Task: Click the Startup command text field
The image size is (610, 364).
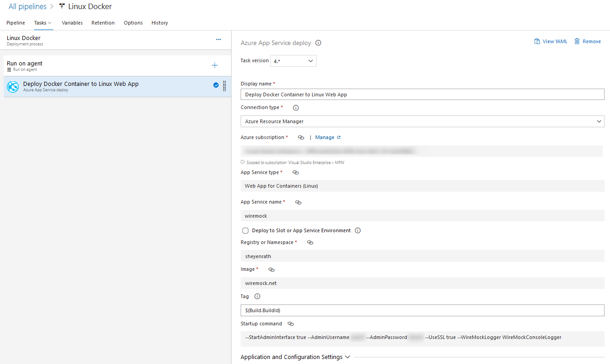Action: coord(422,339)
